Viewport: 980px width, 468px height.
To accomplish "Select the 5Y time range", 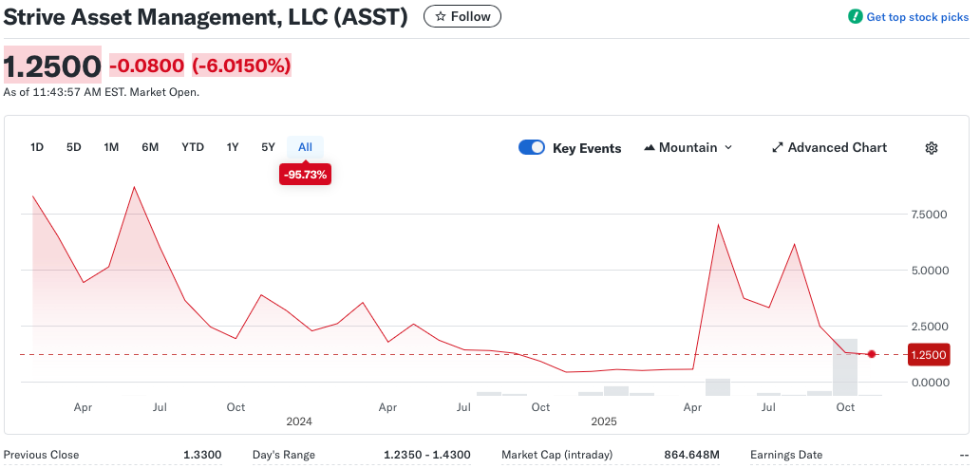I will click(x=268, y=147).
